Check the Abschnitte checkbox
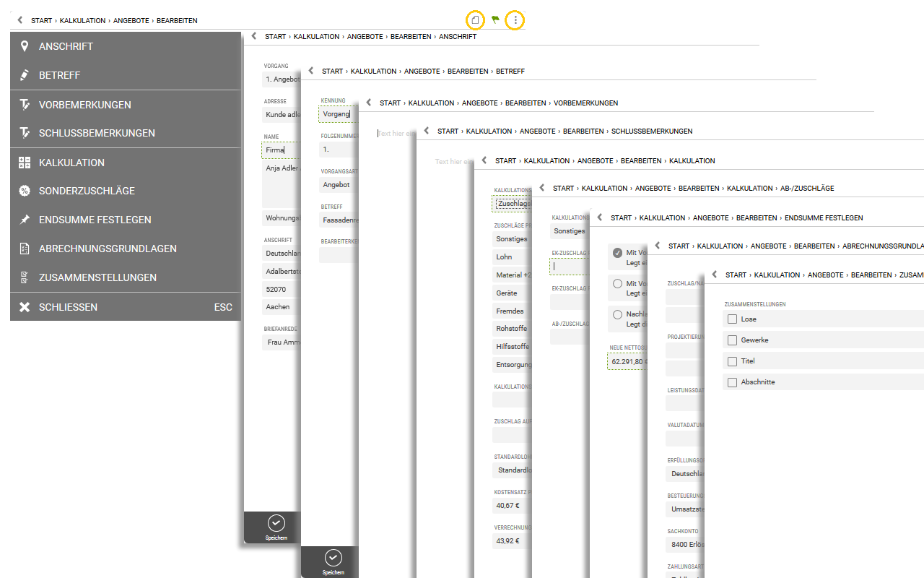The width and height of the screenshot is (924, 578). coord(733,382)
